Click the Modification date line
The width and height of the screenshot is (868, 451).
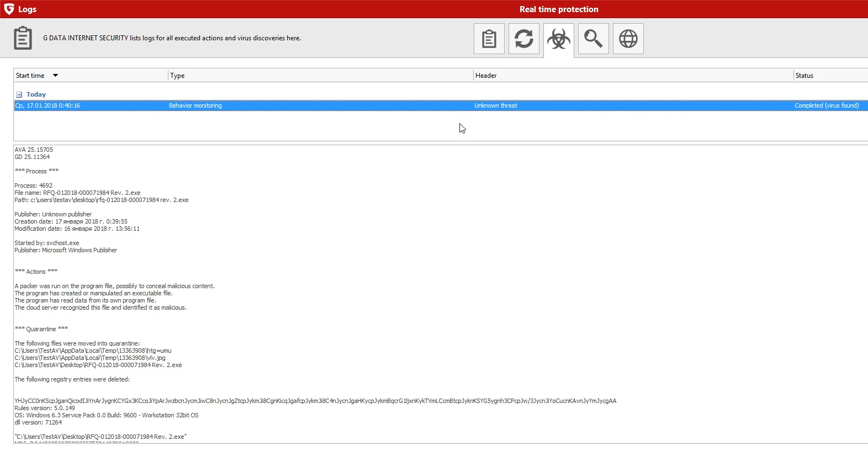pos(77,229)
